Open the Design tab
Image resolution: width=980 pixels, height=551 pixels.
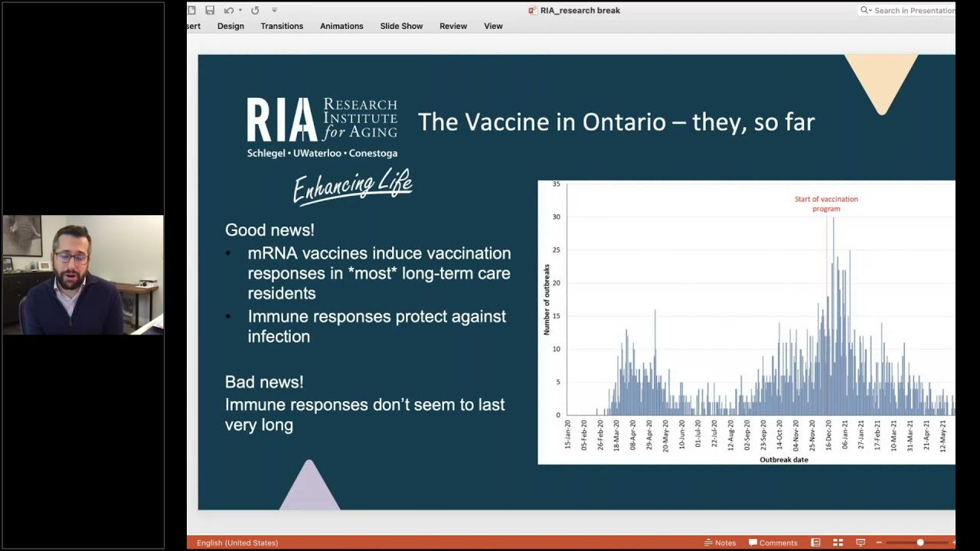(230, 26)
